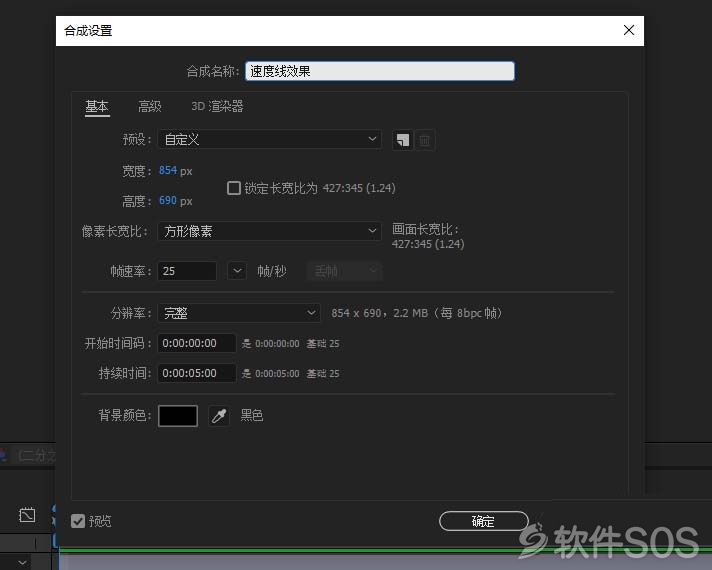Open the frame rate preset arrow dropdown
This screenshot has width=712, height=570.
coord(237,271)
